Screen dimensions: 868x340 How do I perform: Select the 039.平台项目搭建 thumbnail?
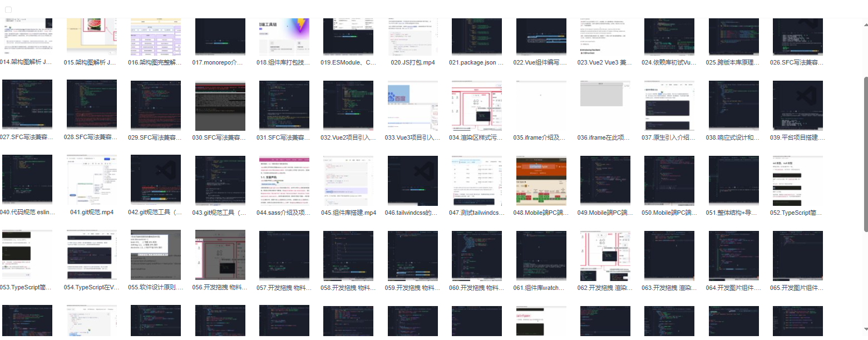tap(797, 105)
